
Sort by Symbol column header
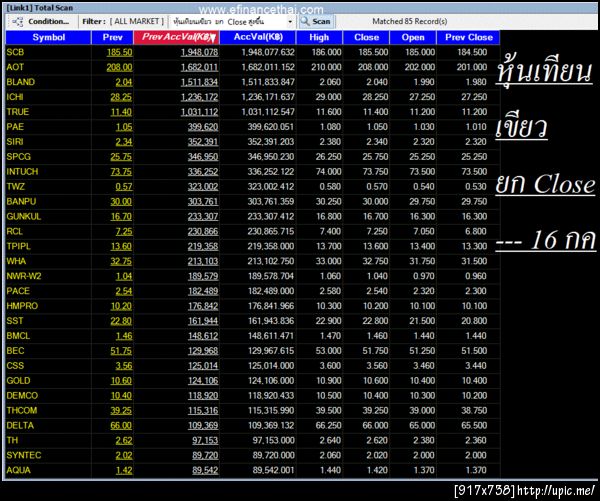coord(49,38)
